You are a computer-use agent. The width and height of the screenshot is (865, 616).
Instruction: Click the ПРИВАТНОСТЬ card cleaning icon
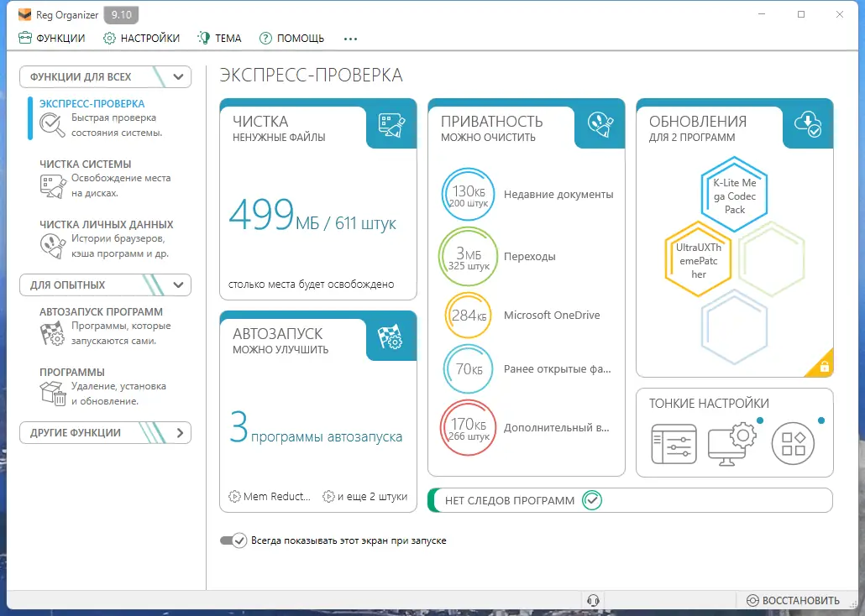pyautogui.click(x=600, y=124)
